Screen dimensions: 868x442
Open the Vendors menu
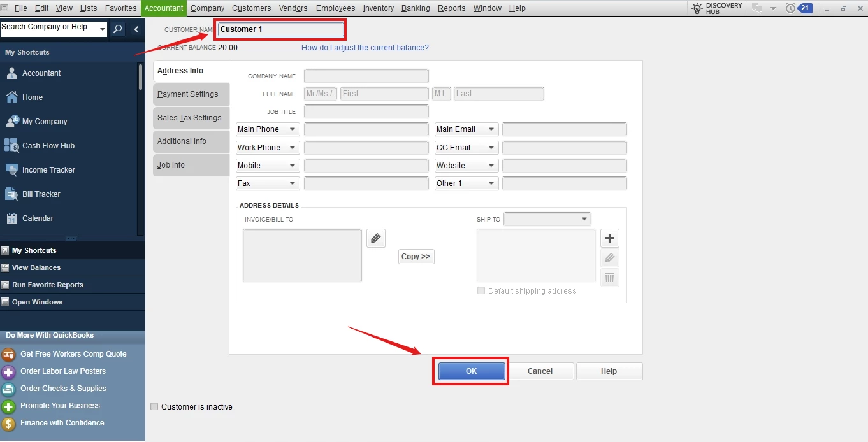pos(293,8)
